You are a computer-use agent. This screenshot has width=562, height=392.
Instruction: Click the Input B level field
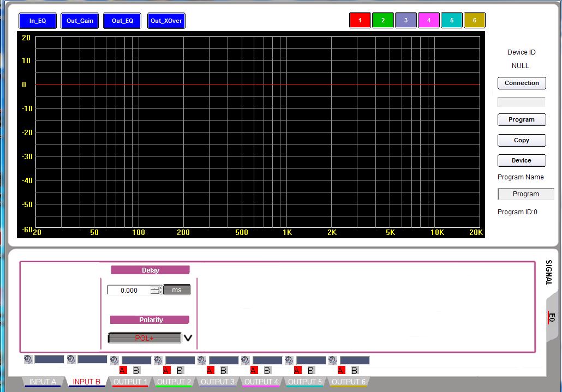click(x=92, y=359)
